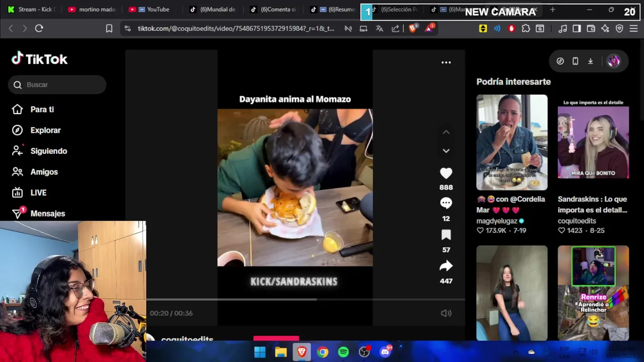This screenshot has width=644, height=362.
Task: Switch to the '(6)Resumen' TikTok tab
Action: 334,9
